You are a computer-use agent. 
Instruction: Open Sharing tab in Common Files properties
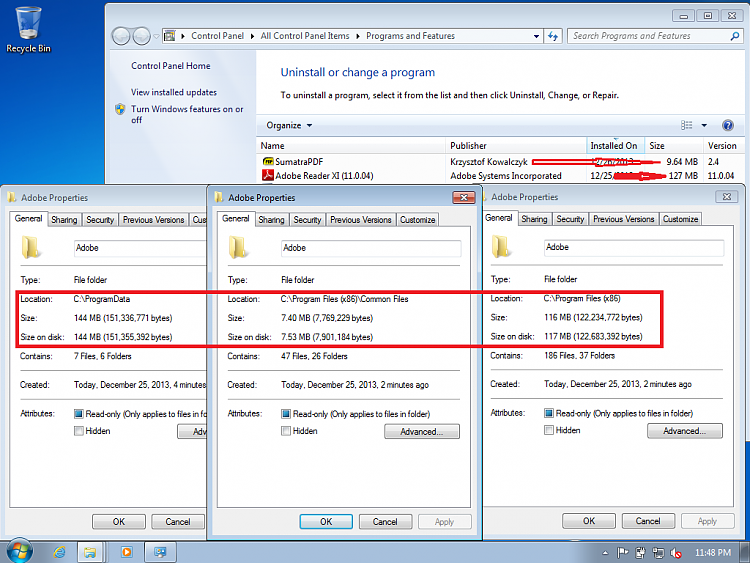coord(271,220)
